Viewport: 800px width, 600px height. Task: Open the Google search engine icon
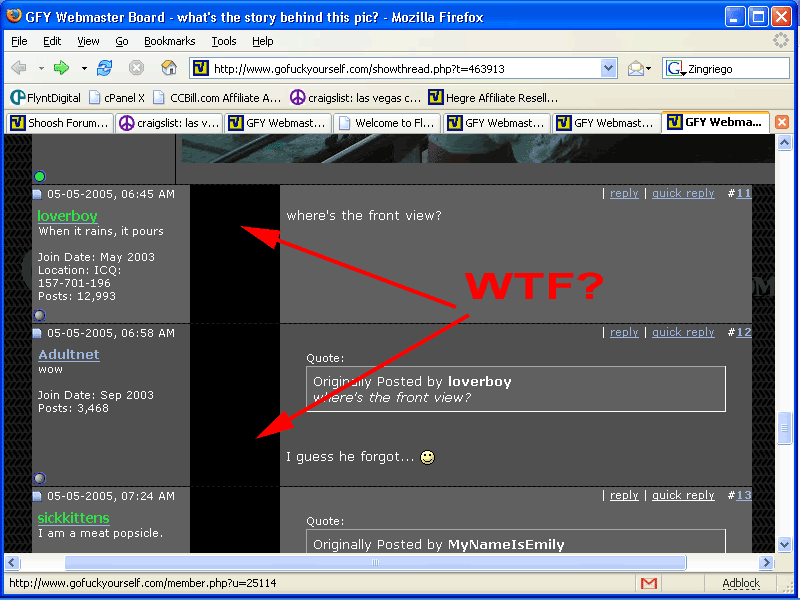674,68
